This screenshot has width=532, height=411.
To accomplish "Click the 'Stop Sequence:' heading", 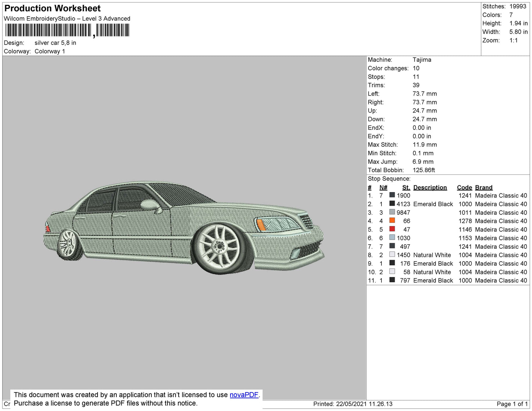I will pyautogui.click(x=389, y=178).
